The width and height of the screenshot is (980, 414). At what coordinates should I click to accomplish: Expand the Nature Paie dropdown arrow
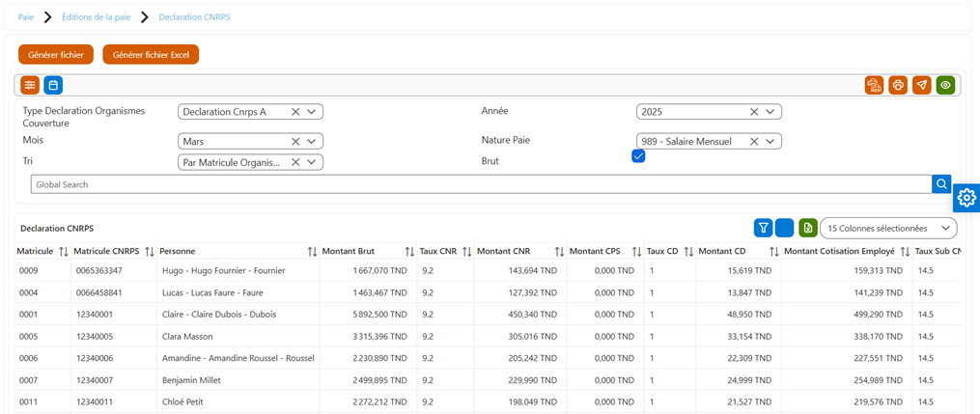(770, 141)
